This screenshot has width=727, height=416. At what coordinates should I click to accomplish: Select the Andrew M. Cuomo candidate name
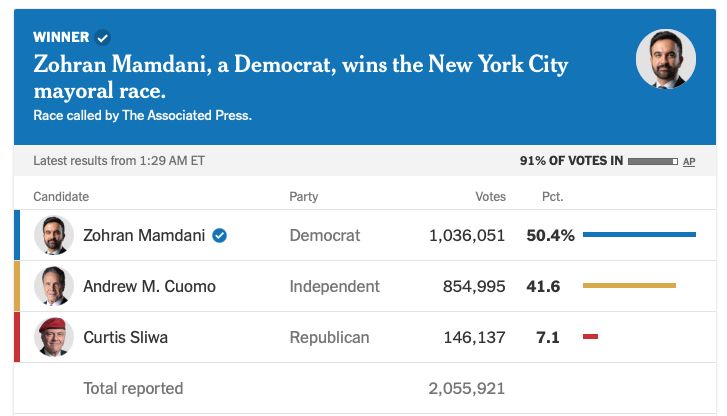click(x=149, y=287)
